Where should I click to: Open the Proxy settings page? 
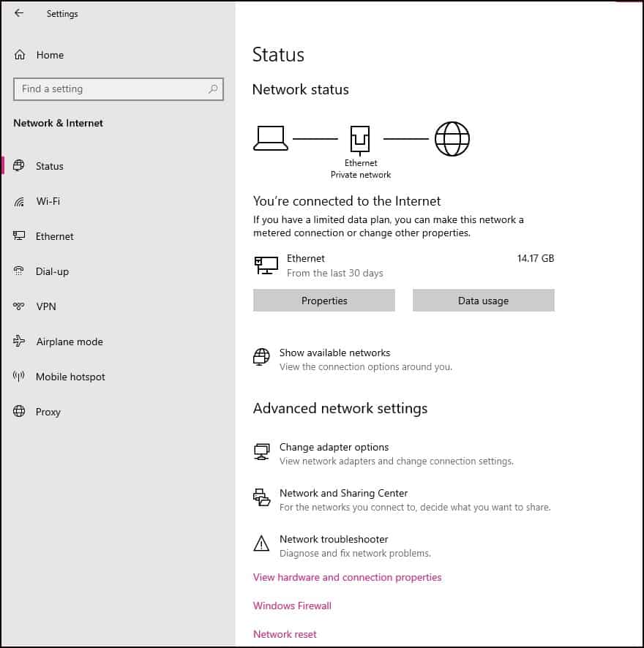point(48,412)
